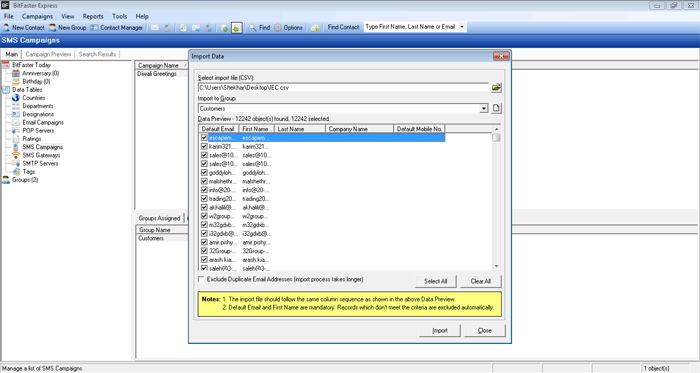The image size is (700, 373).
Task: Enable Exclude Duplicate Email Addresses checkbox
Action: click(x=201, y=279)
